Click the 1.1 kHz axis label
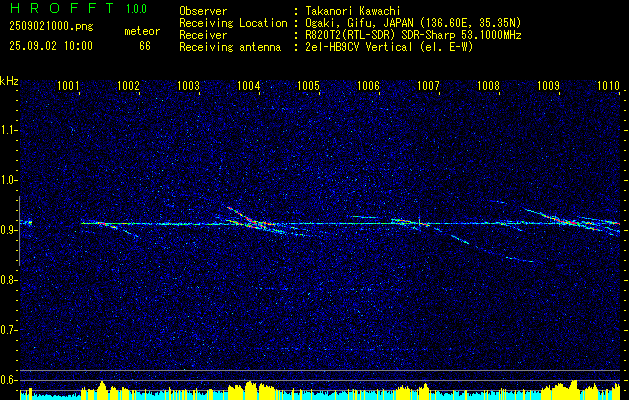This screenshot has height=400, width=629. (x=8, y=130)
